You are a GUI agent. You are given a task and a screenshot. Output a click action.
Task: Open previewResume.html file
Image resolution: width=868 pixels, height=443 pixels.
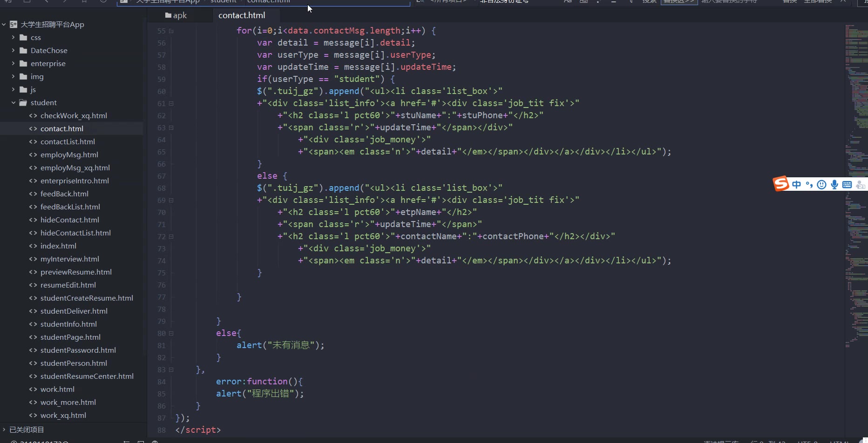pos(76,272)
